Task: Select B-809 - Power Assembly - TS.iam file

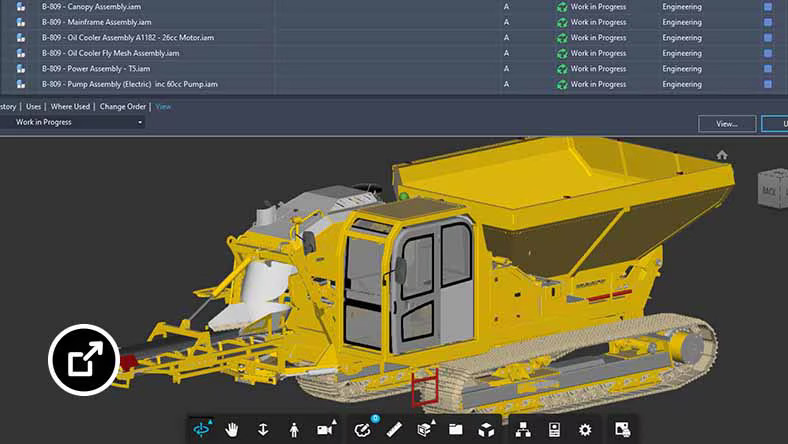Action: pos(95,69)
